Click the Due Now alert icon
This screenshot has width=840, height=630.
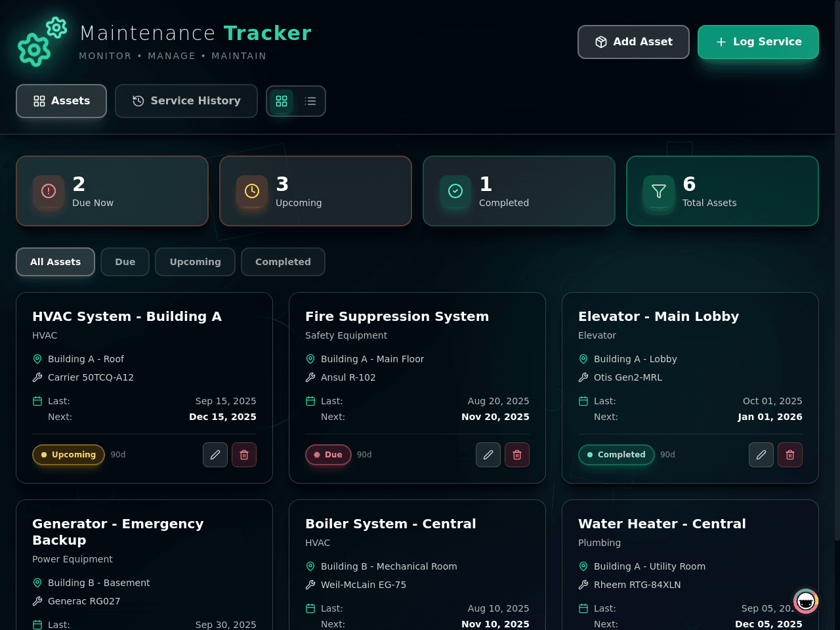pos(49,191)
